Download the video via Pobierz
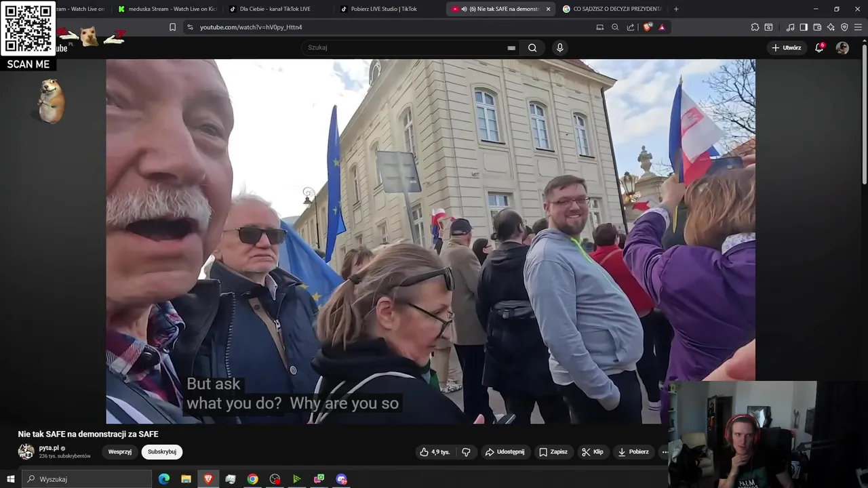 pyautogui.click(x=633, y=452)
